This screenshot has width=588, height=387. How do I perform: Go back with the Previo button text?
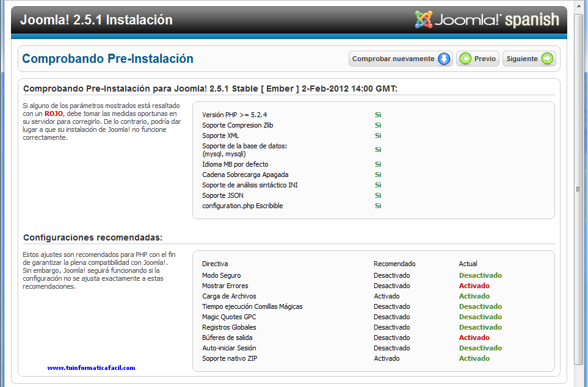(485, 59)
